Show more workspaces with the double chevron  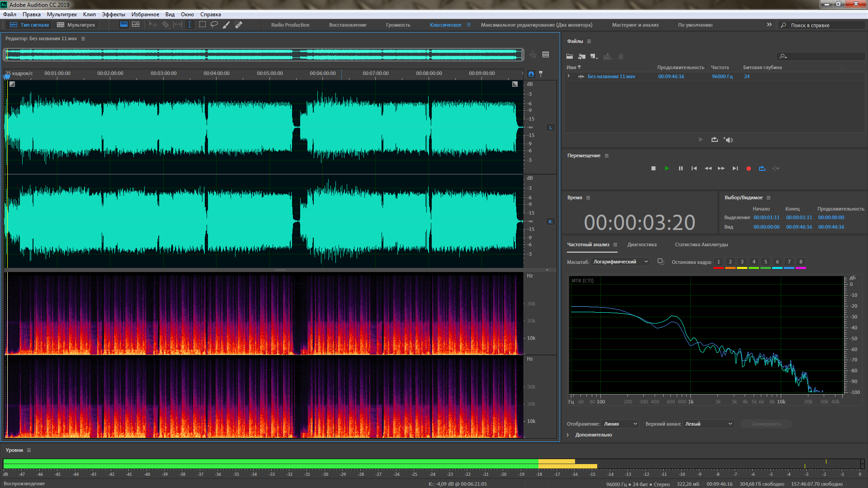coord(769,24)
